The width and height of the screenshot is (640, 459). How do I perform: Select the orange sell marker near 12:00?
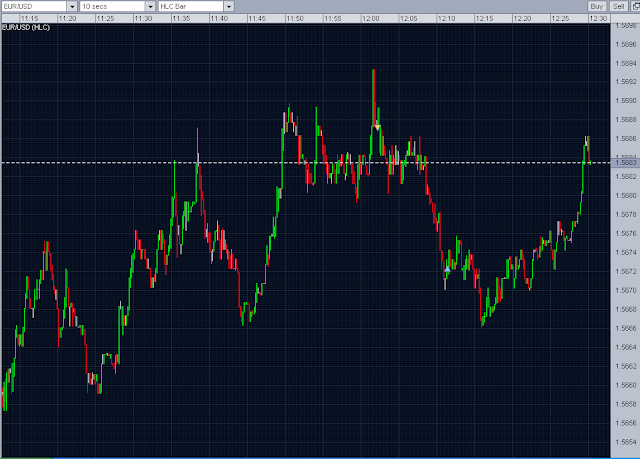click(378, 128)
